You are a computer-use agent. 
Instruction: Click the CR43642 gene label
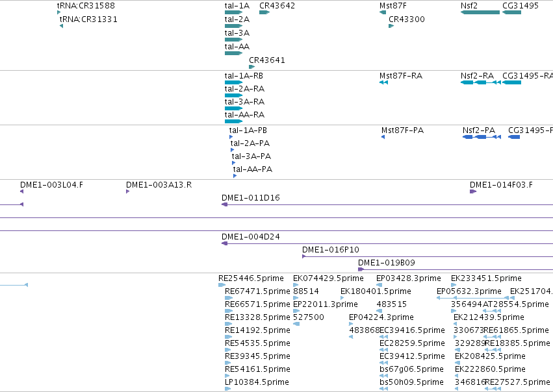coord(277,6)
